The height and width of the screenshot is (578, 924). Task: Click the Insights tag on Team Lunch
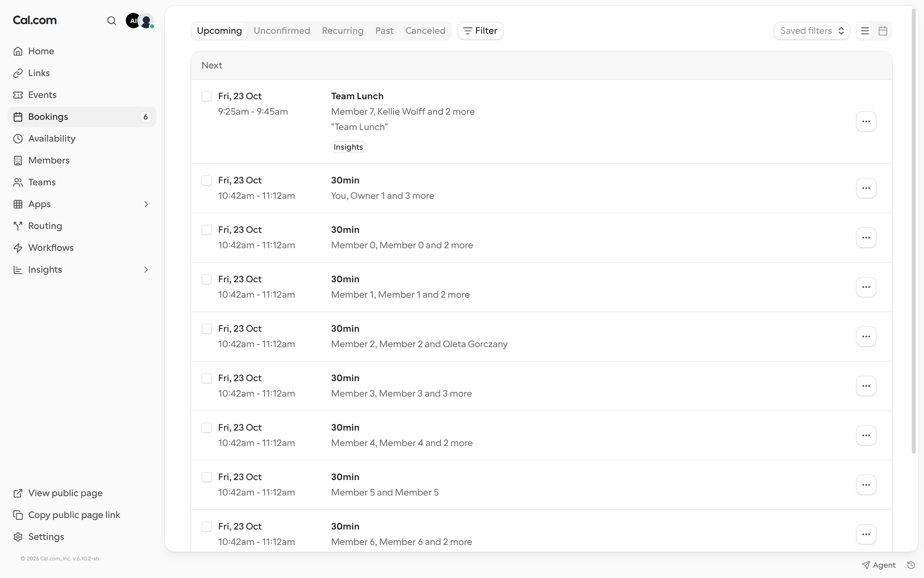point(348,147)
